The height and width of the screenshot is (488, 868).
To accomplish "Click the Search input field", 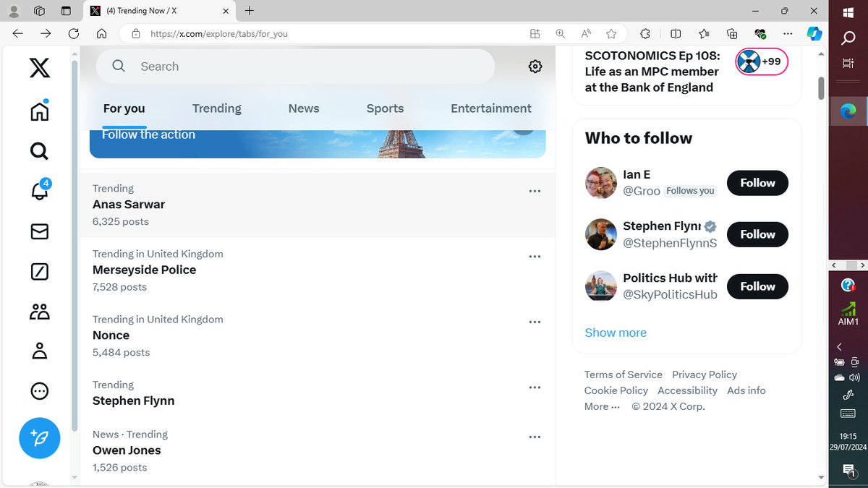I will tap(295, 67).
